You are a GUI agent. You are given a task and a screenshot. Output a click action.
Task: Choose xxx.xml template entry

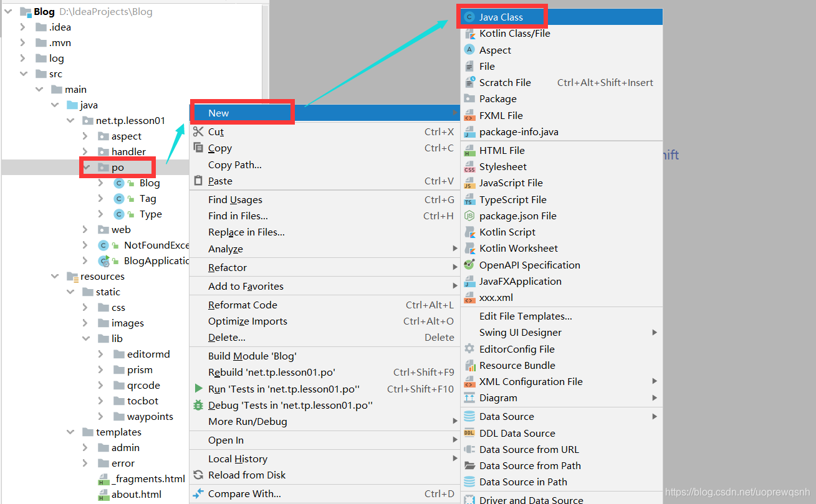coord(562,297)
